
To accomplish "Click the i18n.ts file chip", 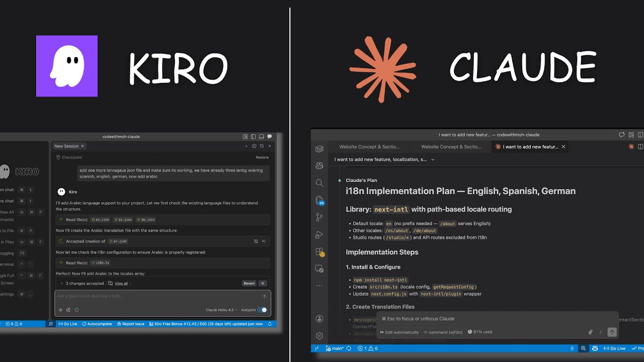I will [100, 263].
